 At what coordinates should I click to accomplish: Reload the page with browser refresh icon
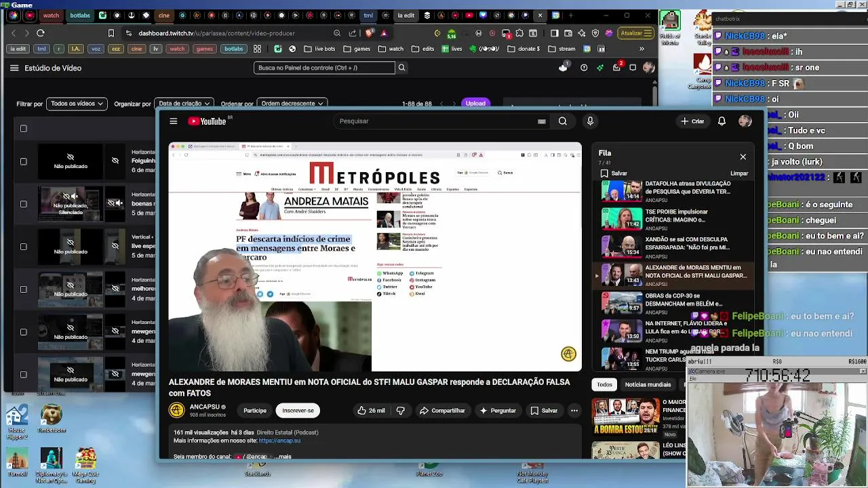[x=41, y=33]
